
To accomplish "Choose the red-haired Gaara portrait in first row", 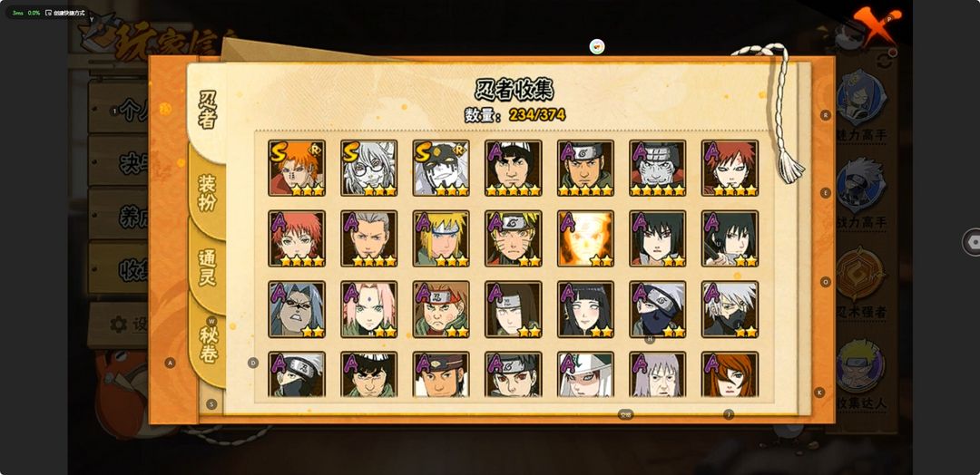I will [730, 168].
